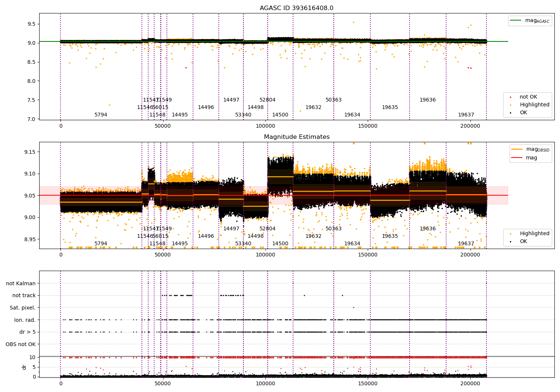Click the 'Magnitude Estimates' plot title
Screen dimensions: 560x392
(296, 137)
